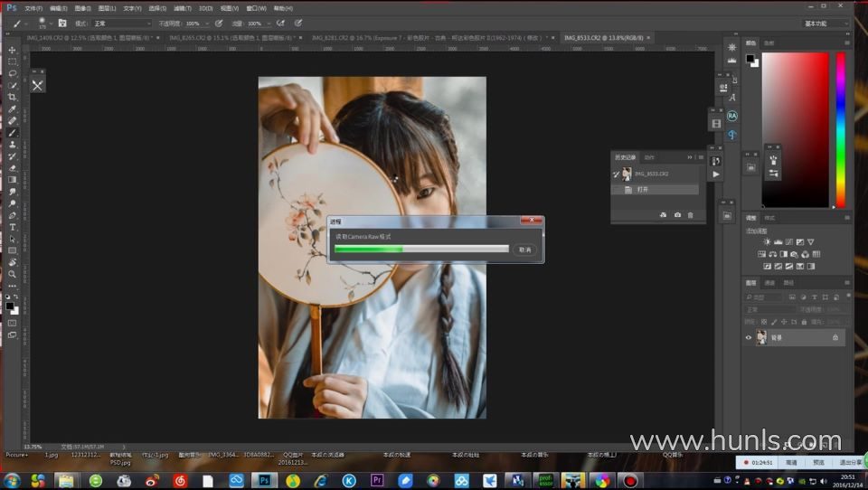Expand the brush preset picker
This screenshot has width=868, height=490.
[x=41, y=23]
